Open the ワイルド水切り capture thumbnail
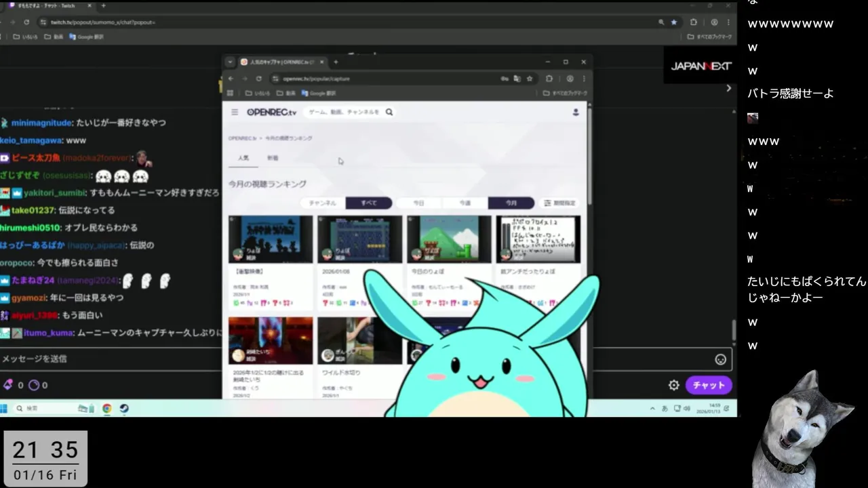Image resolution: width=868 pixels, height=488 pixels. (x=359, y=340)
